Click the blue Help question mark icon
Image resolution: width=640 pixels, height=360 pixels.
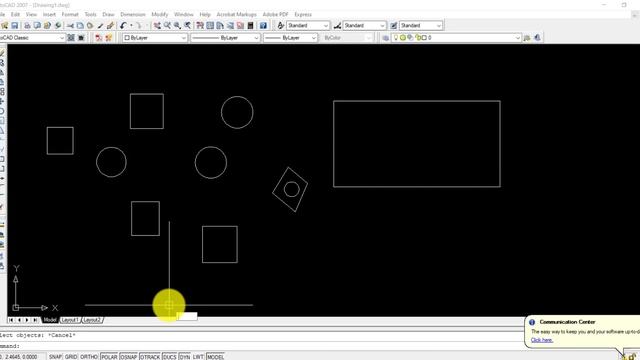pos(263,25)
